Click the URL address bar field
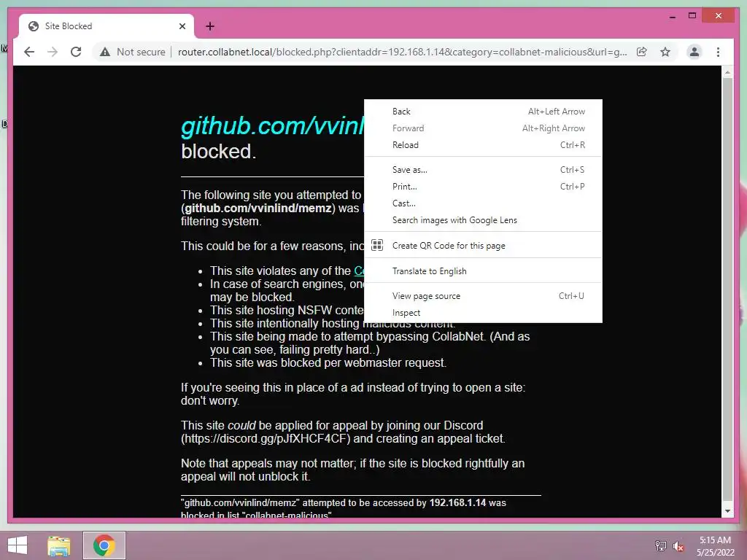The image size is (747, 560). [403, 52]
